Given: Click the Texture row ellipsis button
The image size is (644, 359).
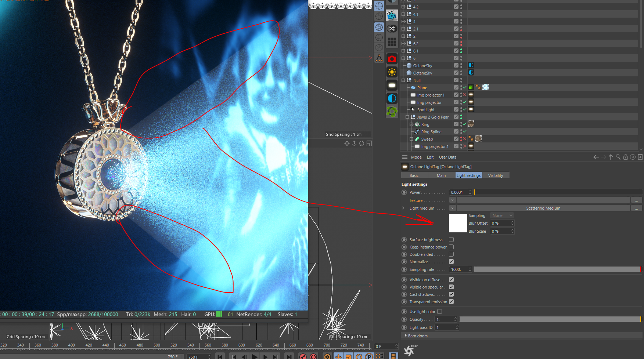Looking at the screenshot, I should coord(637,200).
